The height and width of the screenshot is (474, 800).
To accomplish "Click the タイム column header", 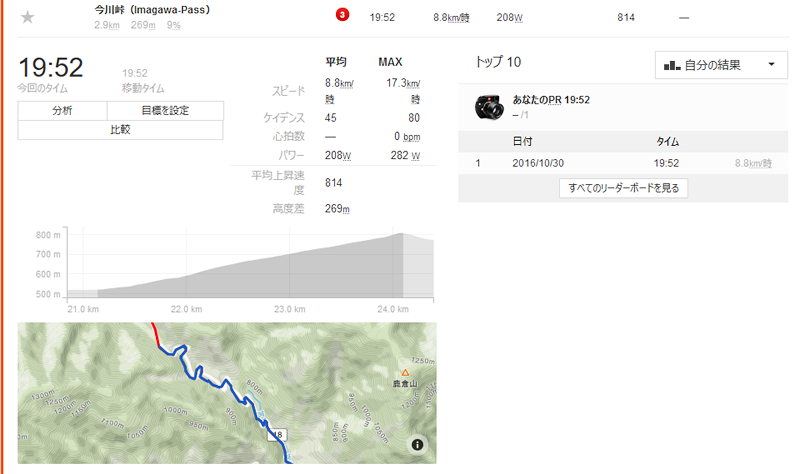I will click(x=667, y=141).
